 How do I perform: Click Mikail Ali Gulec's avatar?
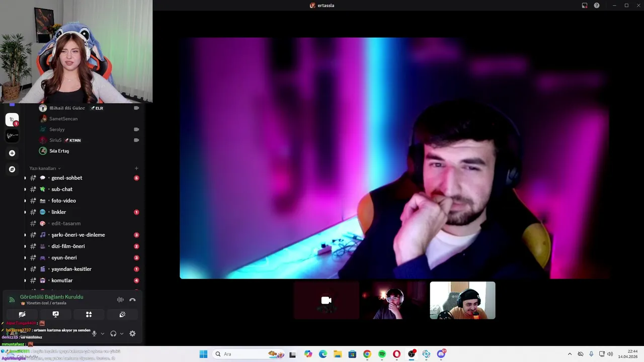tap(43, 108)
